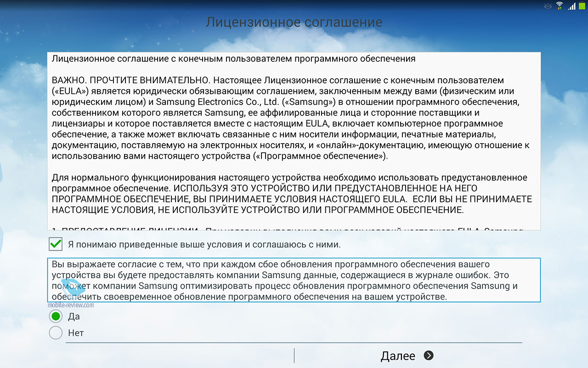588x368 pixels.
Task: Click the license agreement text area
Action: [x=294, y=141]
